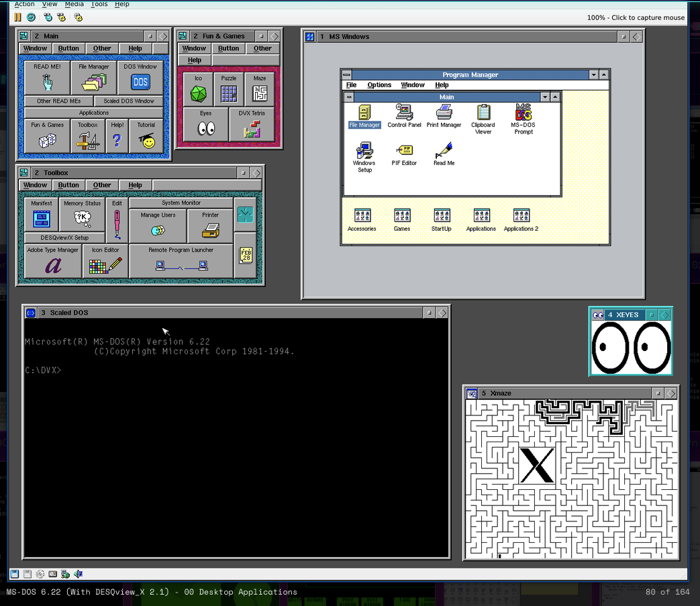Image resolution: width=700 pixels, height=606 pixels.
Task: Open Printer in the Toolbox
Action: (210, 225)
